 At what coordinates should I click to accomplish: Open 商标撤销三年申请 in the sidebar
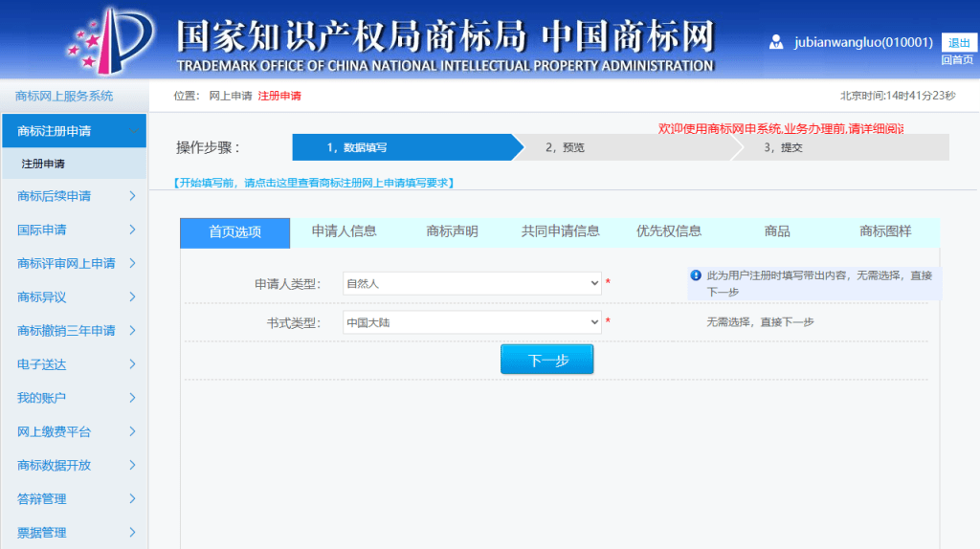pyautogui.click(x=66, y=331)
